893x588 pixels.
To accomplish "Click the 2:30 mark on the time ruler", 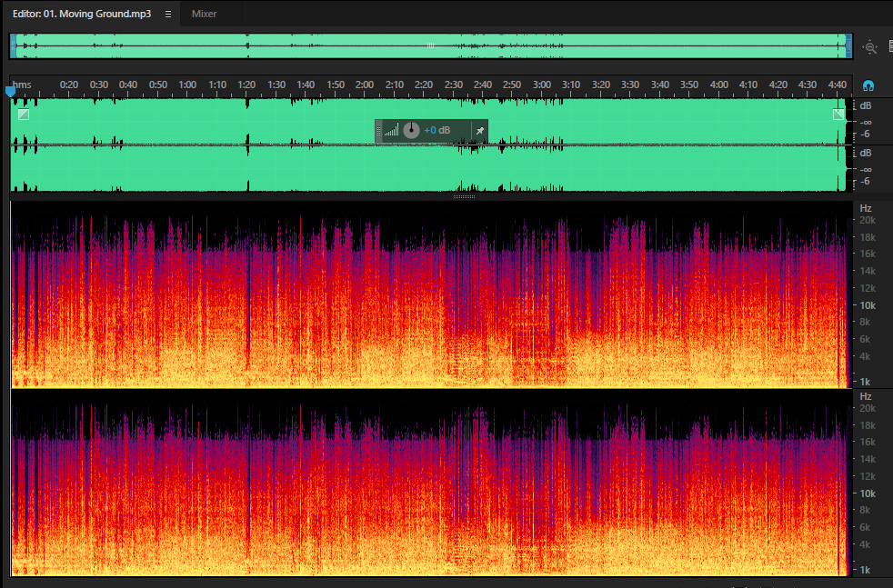I will (454, 85).
